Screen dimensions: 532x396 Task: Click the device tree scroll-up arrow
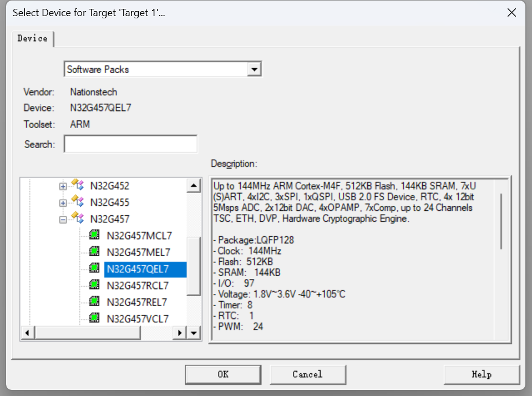[x=194, y=185]
